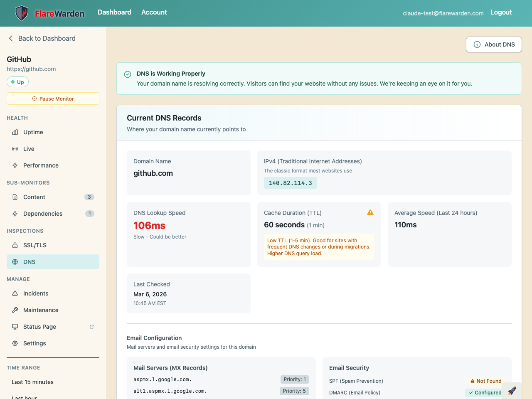The height and width of the screenshot is (399, 532).
Task: Click the FlareWarden shield logo
Action: click(22, 13)
